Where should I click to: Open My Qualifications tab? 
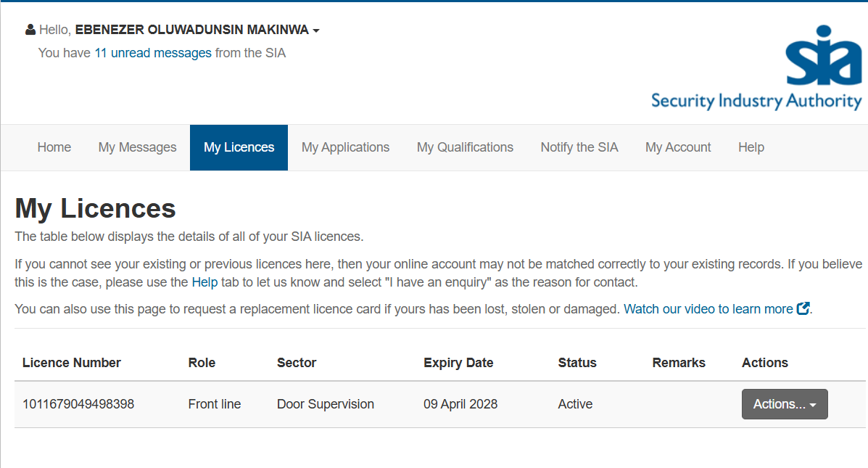click(x=465, y=147)
